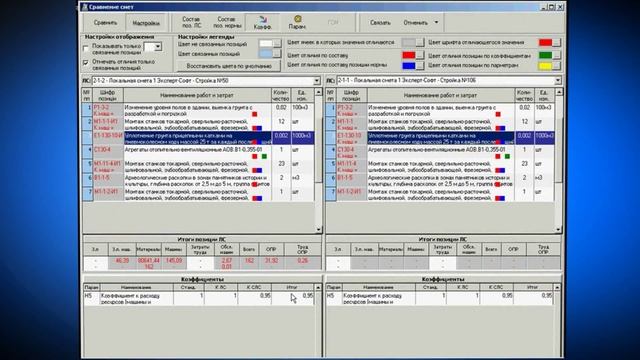Click left table 'Шифр позиции' column header
The image size is (640, 360).
108,96
